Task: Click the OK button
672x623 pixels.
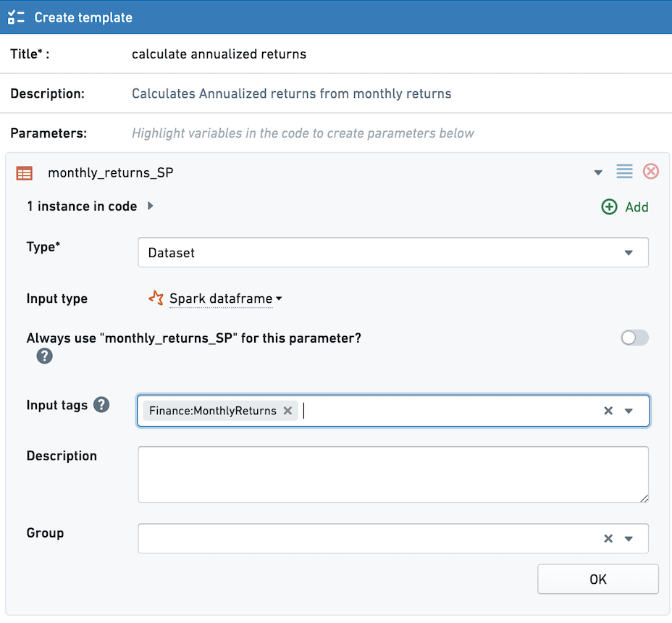Action: [598, 580]
